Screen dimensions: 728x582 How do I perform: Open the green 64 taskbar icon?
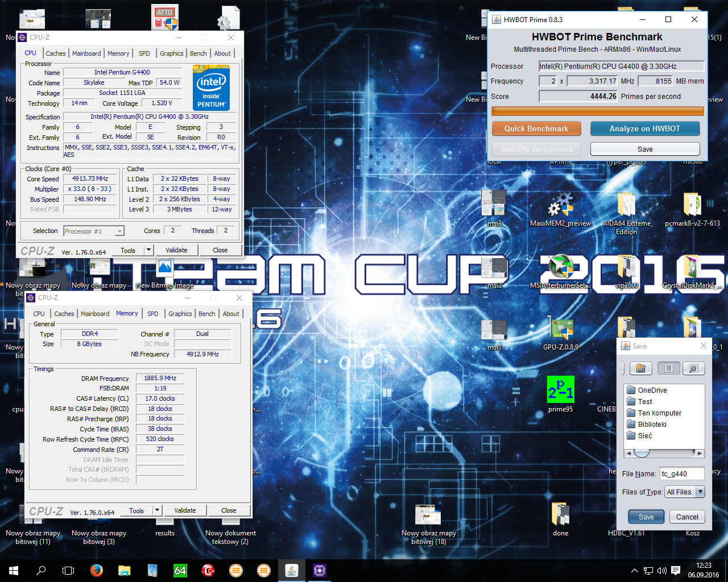[x=180, y=571]
